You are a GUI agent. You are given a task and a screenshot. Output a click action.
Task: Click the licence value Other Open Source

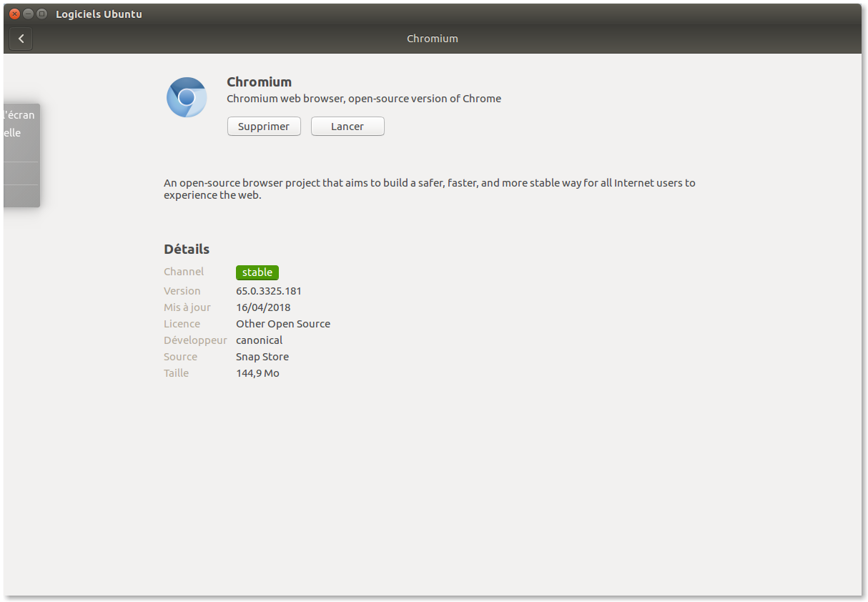pyautogui.click(x=283, y=324)
